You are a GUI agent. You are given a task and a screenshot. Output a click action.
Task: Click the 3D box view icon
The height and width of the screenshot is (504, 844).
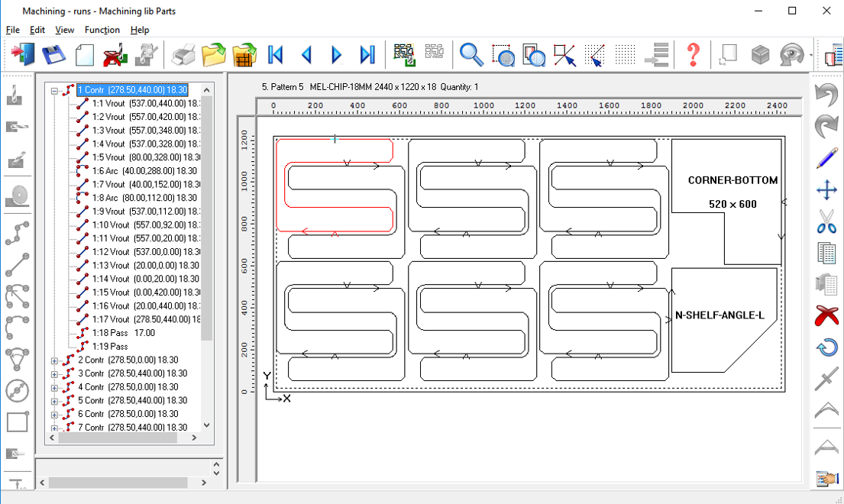tap(760, 54)
